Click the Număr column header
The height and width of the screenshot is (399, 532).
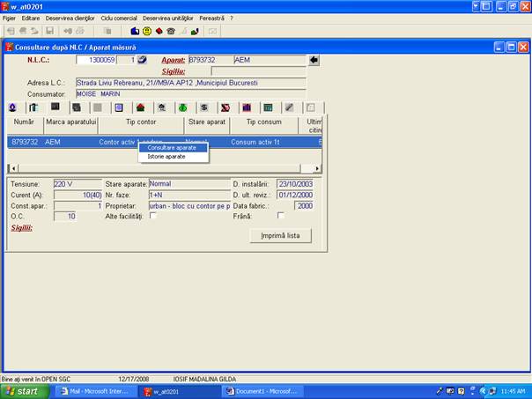[x=25, y=126]
